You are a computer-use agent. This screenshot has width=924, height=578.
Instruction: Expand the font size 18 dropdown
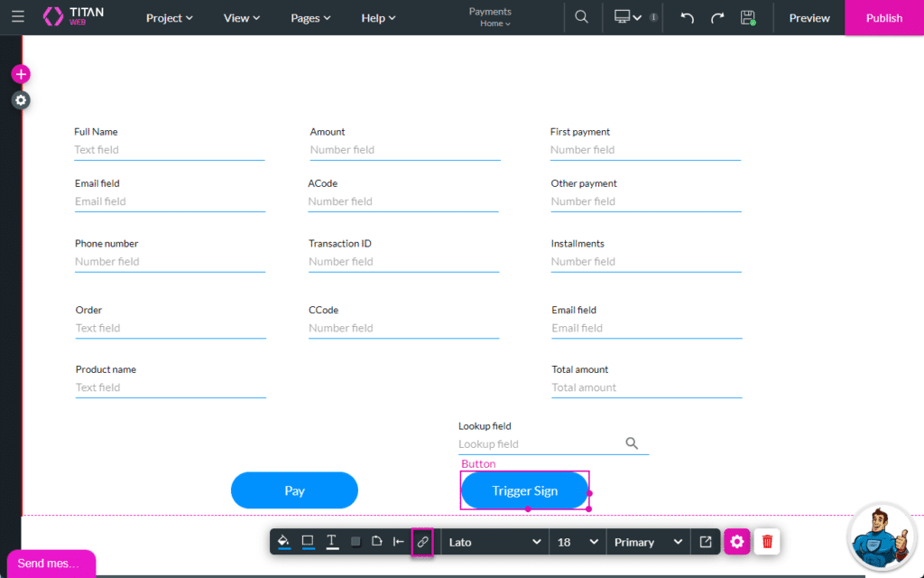coord(577,542)
